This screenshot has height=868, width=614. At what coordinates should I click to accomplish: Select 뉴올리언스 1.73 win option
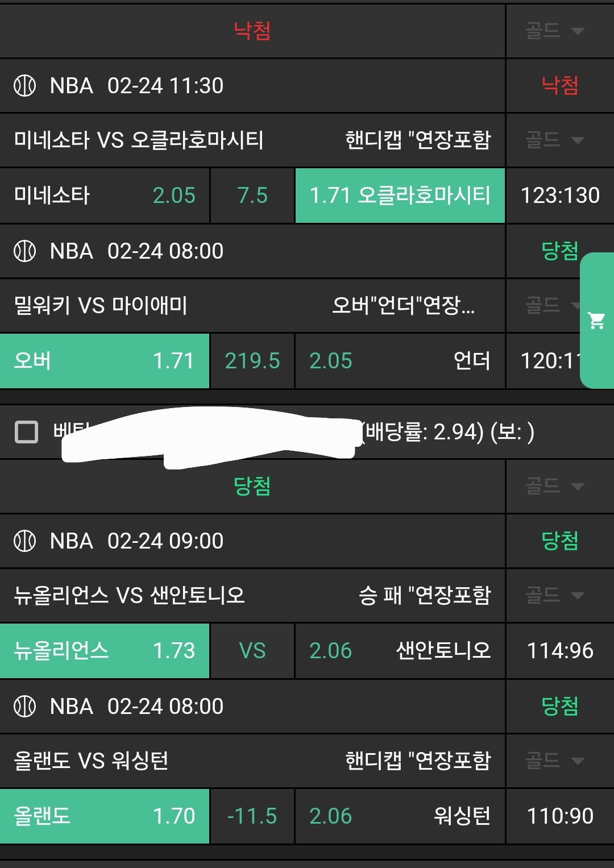[105, 651]
